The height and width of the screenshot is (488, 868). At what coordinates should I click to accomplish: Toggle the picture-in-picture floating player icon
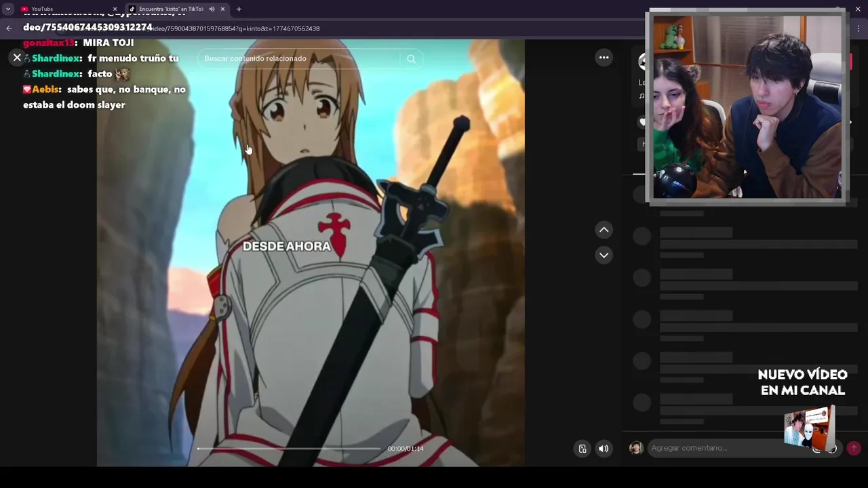click(583, 449)
